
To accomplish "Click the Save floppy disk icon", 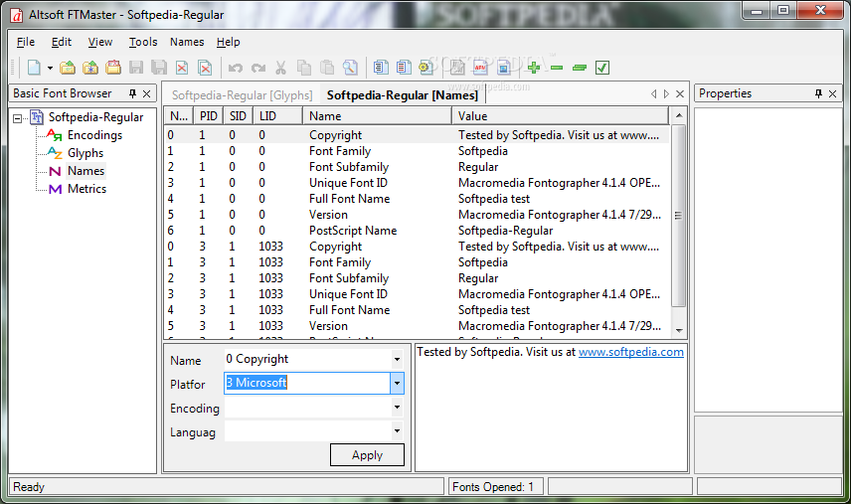I will 136,68.
